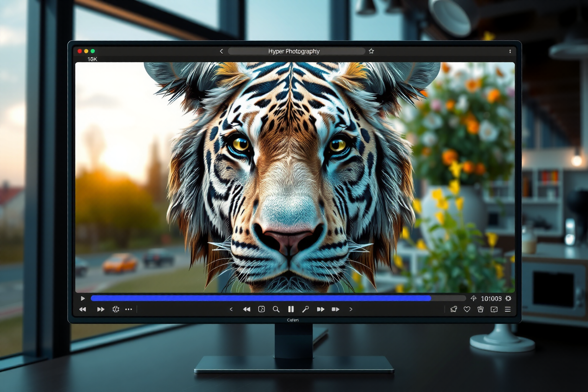Seek within the blue playback progress bar
This screenshot has width=588, height=392.
click(260, 298)
